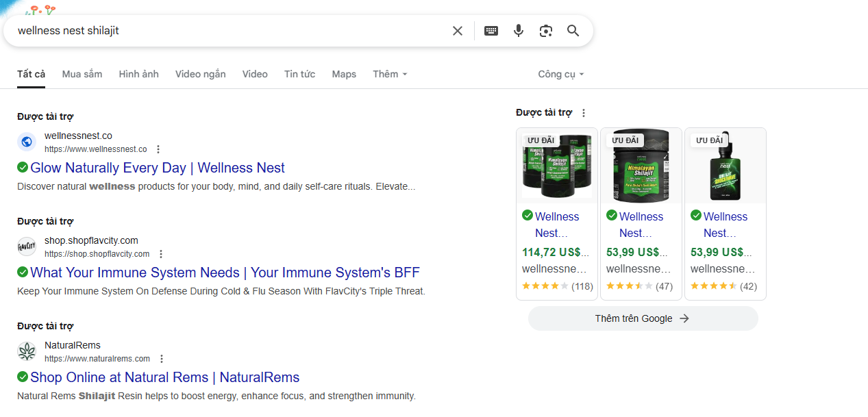Click the https://www.wellnessnest.co URL text

[96, 149]
